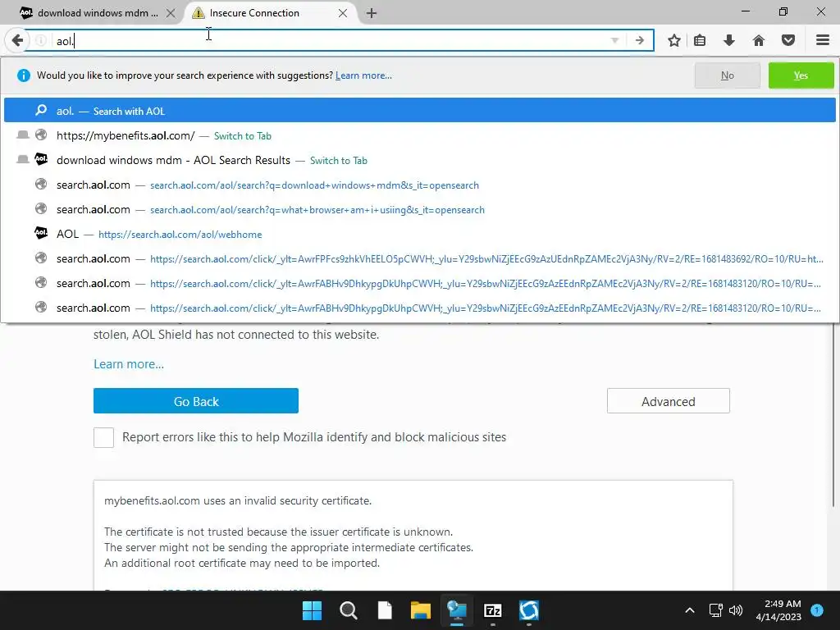The height and width of the screenshot is (630, 840).
Task: Click the browser back arrow button
Action: click(17, 40)
